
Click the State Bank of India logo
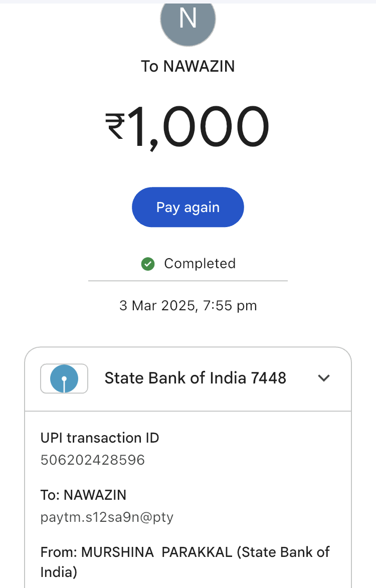click(x=64, y=378)
